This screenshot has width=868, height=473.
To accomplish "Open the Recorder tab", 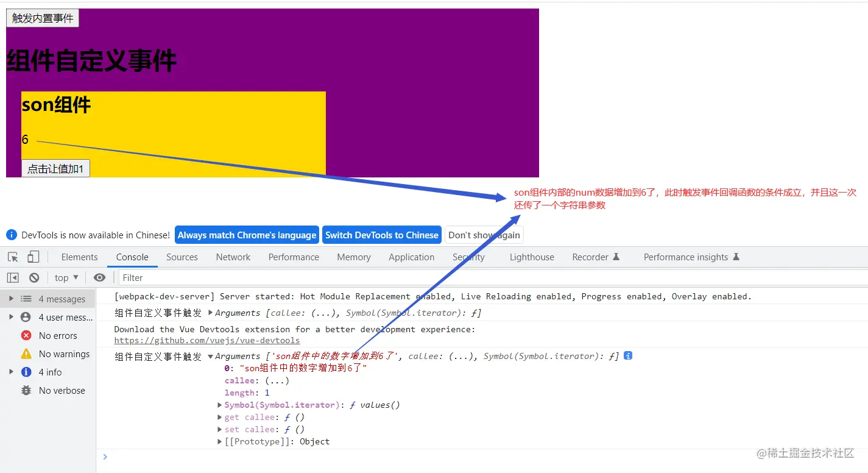I will pos(596,257).
